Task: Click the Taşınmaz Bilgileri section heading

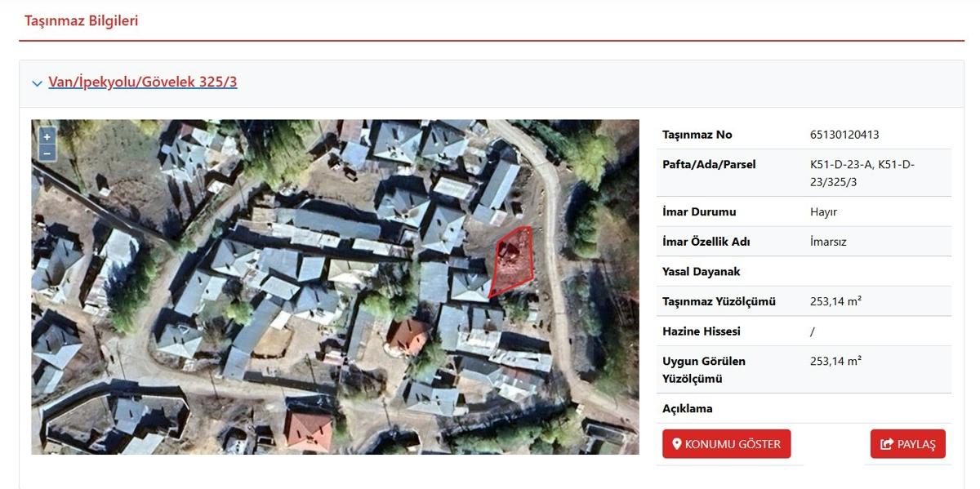Action: (82, 21)
